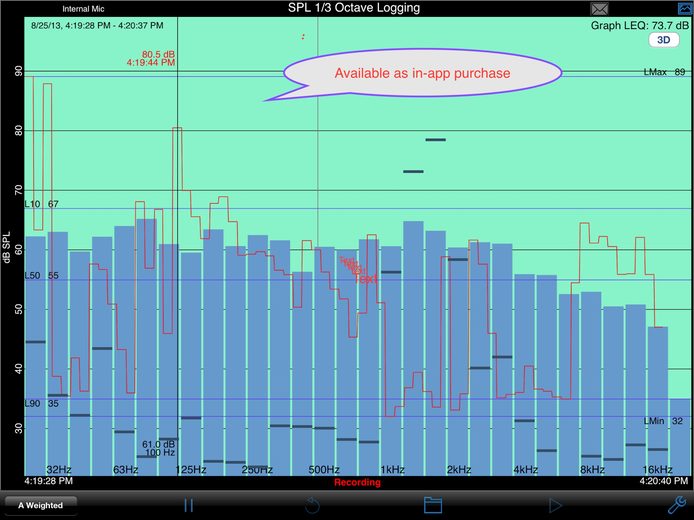The height and width of the screenshot is (520, 694).
Task: Tap the 80.5 dB cursor peak readout
Action: (x=158, y=54)
